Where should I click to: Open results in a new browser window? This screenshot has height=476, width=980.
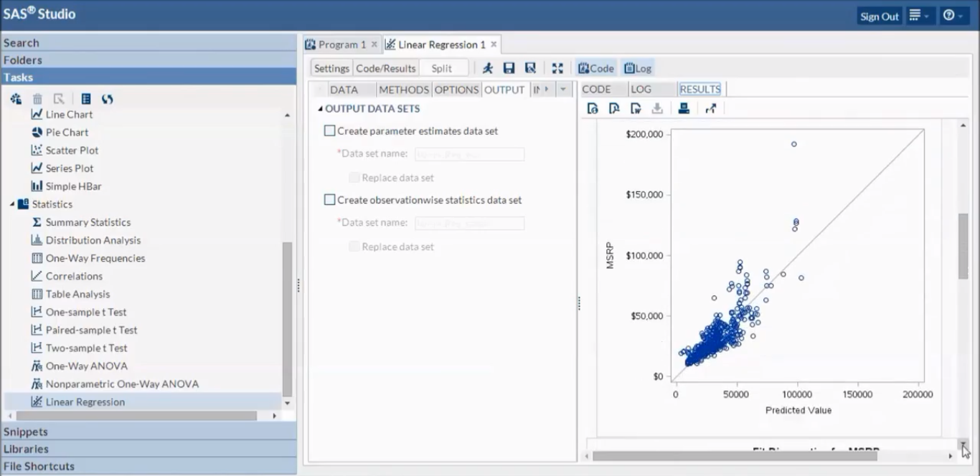tap(710, 108)
